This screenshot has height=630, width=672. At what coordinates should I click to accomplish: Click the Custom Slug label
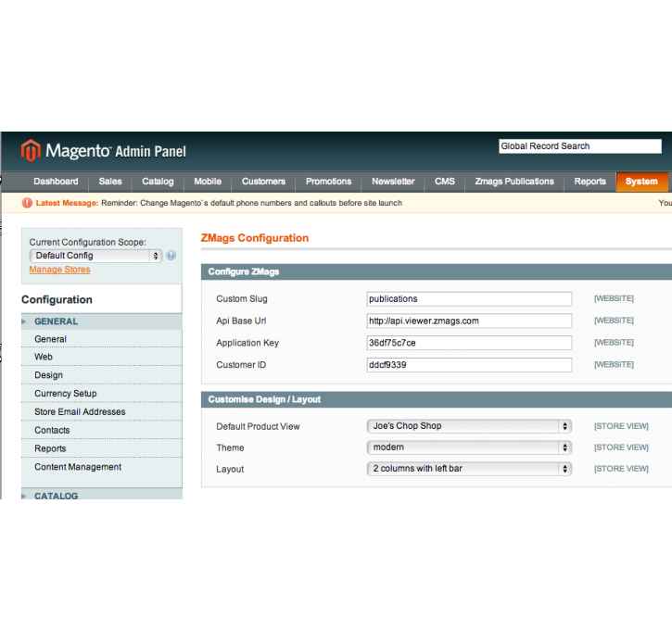click(242, 299)
